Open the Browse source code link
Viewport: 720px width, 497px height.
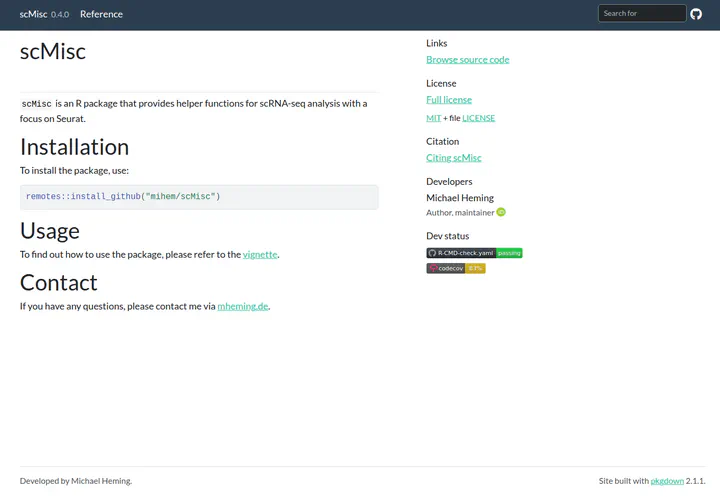point(467,60)
